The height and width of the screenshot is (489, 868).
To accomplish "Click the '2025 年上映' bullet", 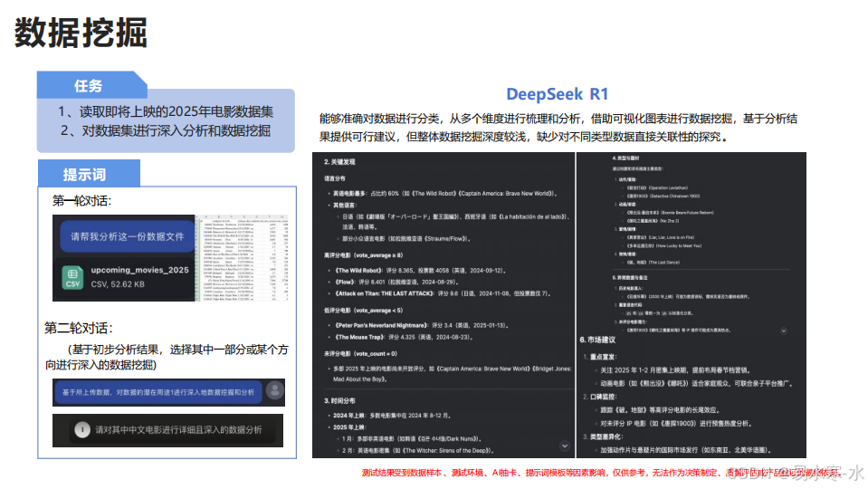I will 348,427.
